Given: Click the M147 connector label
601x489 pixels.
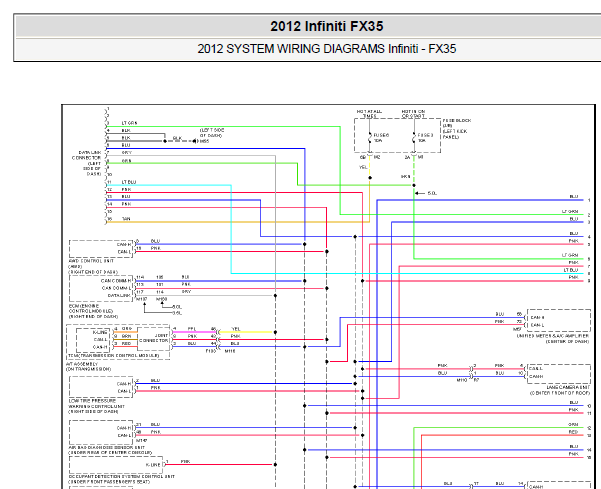Looking at the screenshot, I should (x=141, y=441).
